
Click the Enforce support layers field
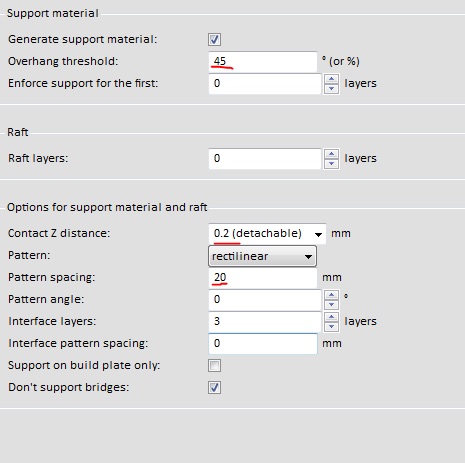point(265,84)
